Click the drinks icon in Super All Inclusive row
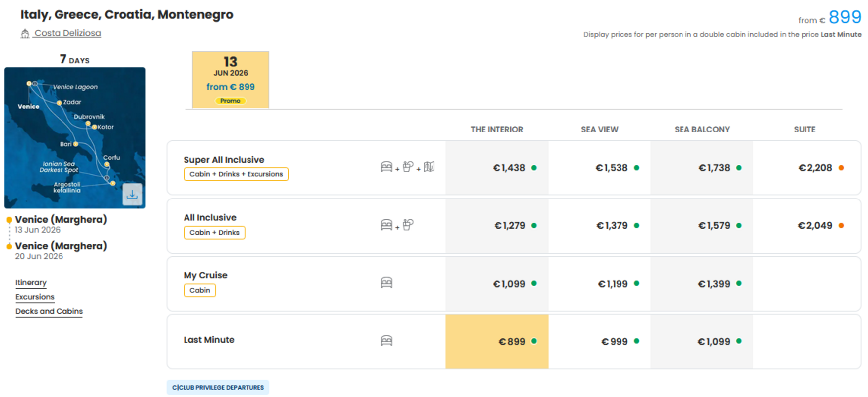This screenshot has width=868, height=397. 408,167
